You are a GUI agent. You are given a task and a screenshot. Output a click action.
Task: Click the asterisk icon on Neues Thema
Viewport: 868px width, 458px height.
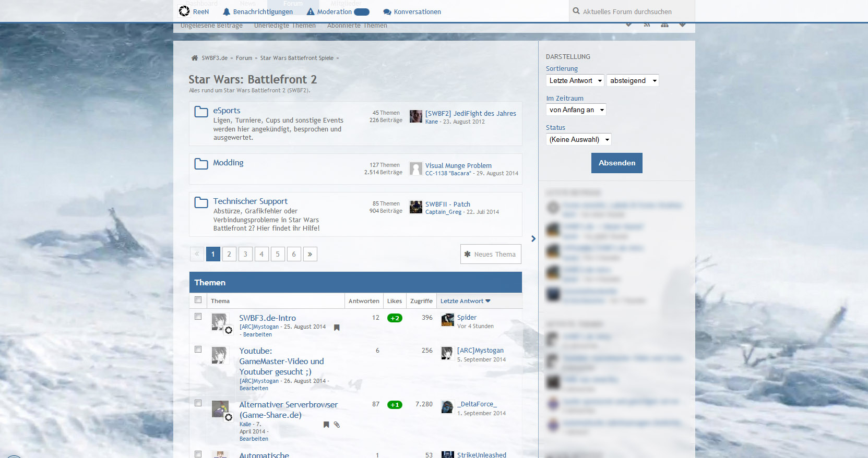pos(468,254)
